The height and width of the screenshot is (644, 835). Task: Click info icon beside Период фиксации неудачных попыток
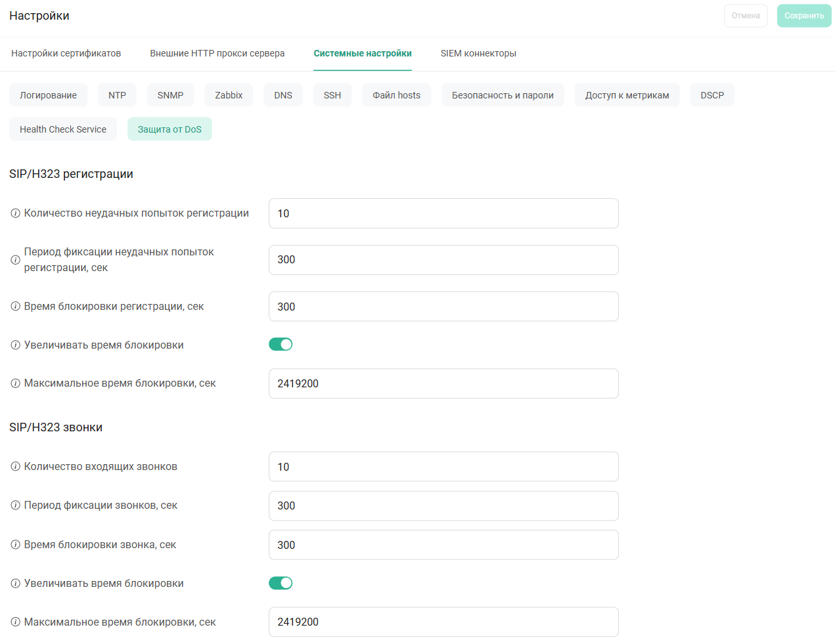point(15,260)
